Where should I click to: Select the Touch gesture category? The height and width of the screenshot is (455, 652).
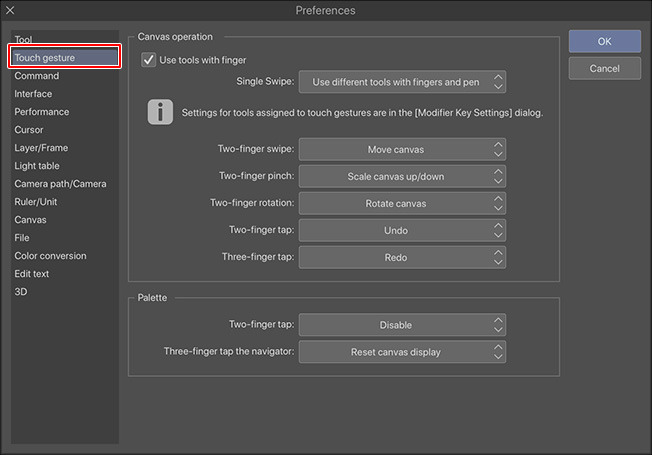pyautogui.click(x=64, y=57)
